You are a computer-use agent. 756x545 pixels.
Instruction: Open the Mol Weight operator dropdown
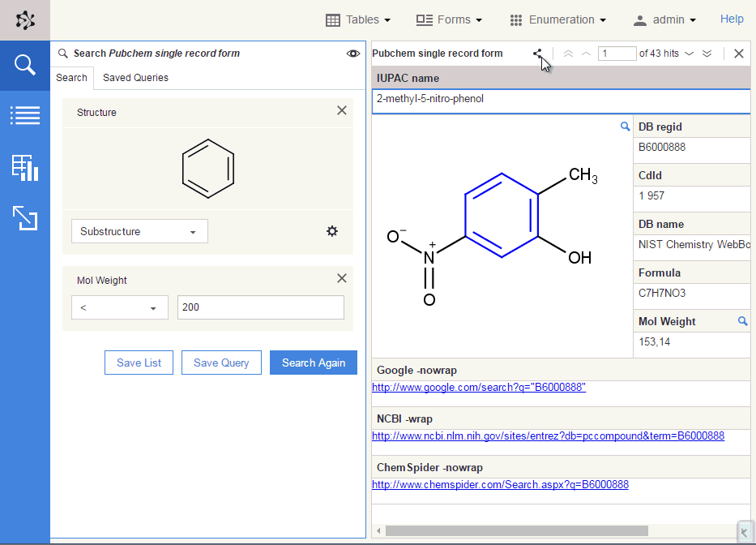pos(120,307)
